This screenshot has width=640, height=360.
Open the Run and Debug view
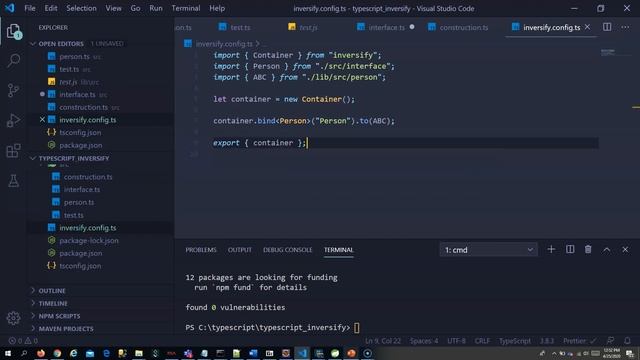pos(13,120)
